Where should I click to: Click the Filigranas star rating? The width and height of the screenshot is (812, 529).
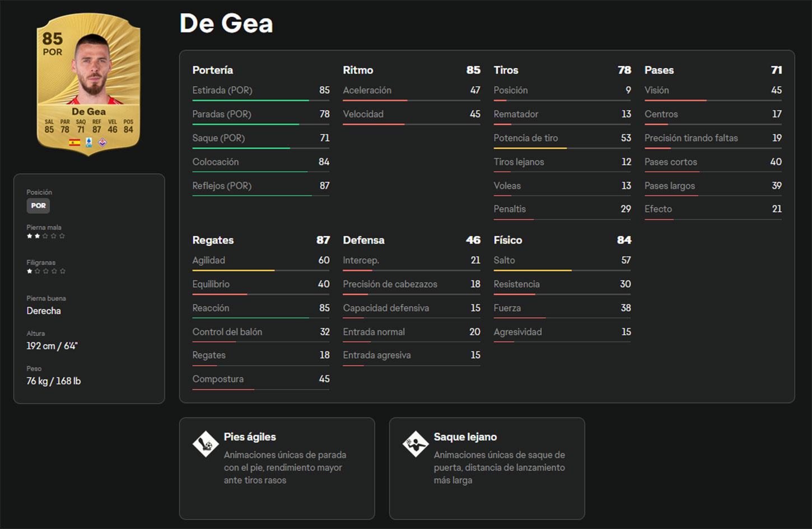click(46, 271)
